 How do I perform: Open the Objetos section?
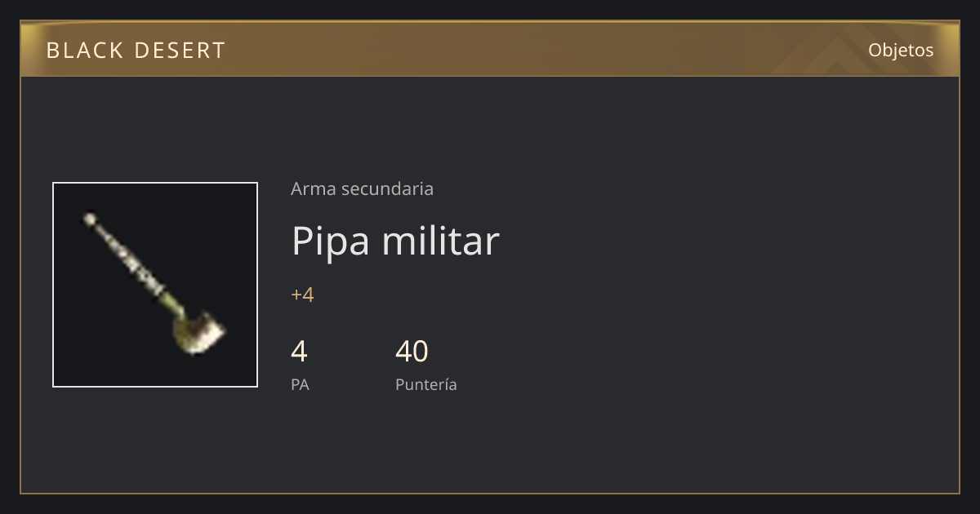click(x=901, y=50)
